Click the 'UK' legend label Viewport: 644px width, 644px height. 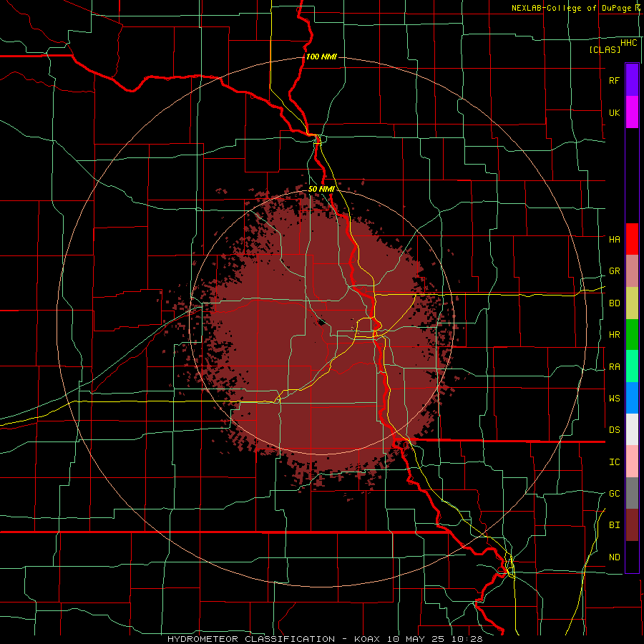pos(614,113)
